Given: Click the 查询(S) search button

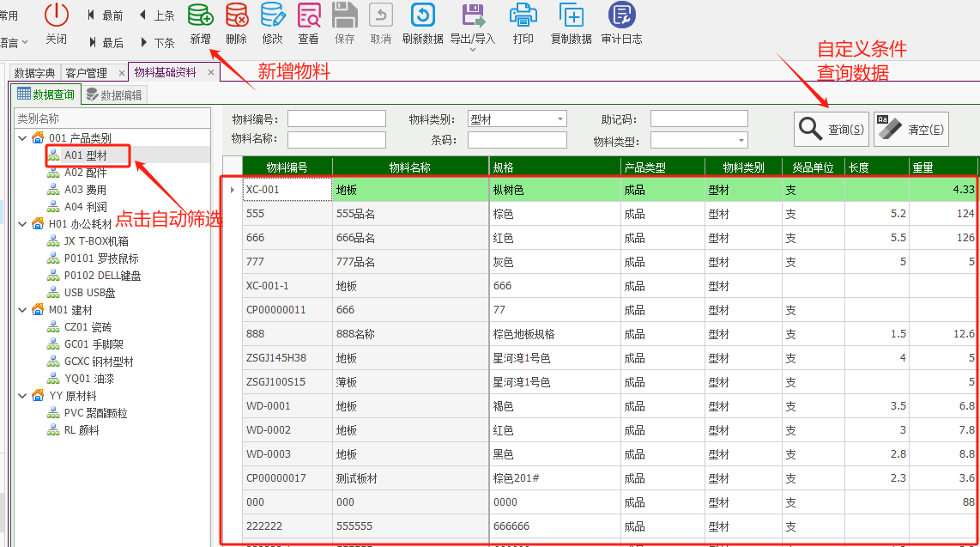Looking at the screenshot, I should (832, 129).
